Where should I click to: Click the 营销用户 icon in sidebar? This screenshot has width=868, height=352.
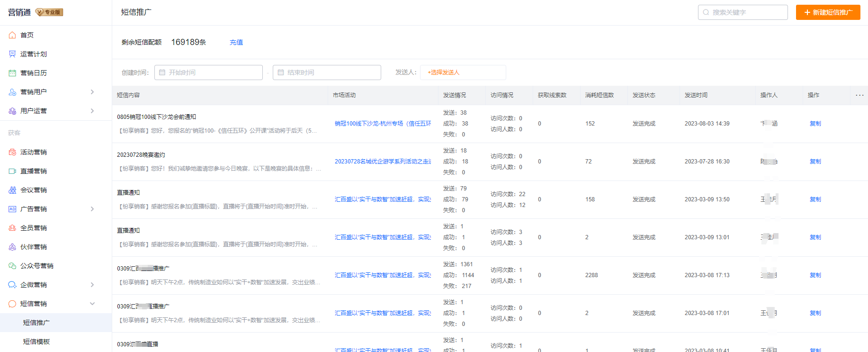pos(12,92)
